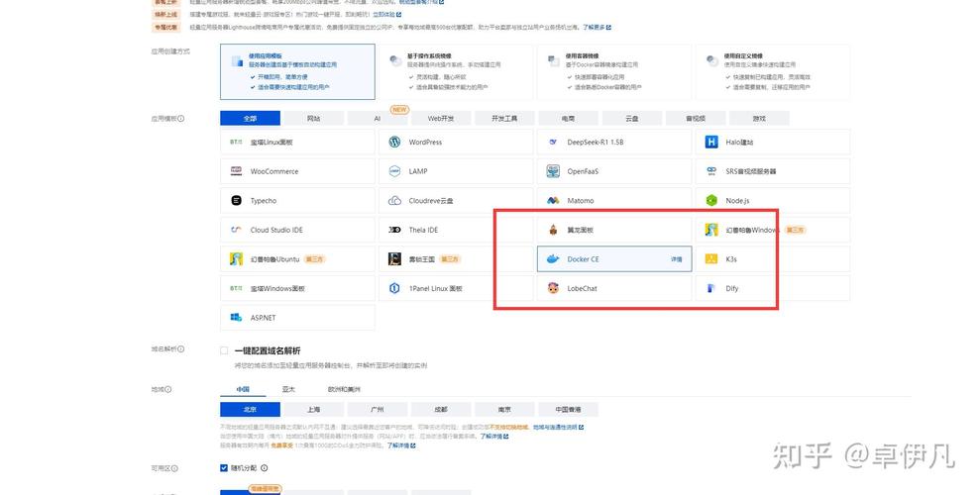
Task: Click the 宝塔Linux面板 template icon
Action: [x=236, y=143]
